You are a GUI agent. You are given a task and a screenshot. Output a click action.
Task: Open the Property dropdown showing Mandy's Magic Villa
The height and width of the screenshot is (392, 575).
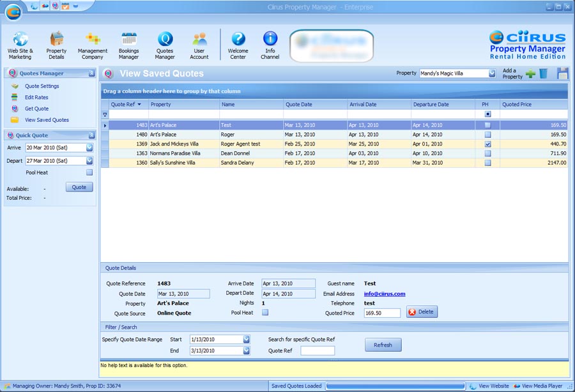pos(492,73)
